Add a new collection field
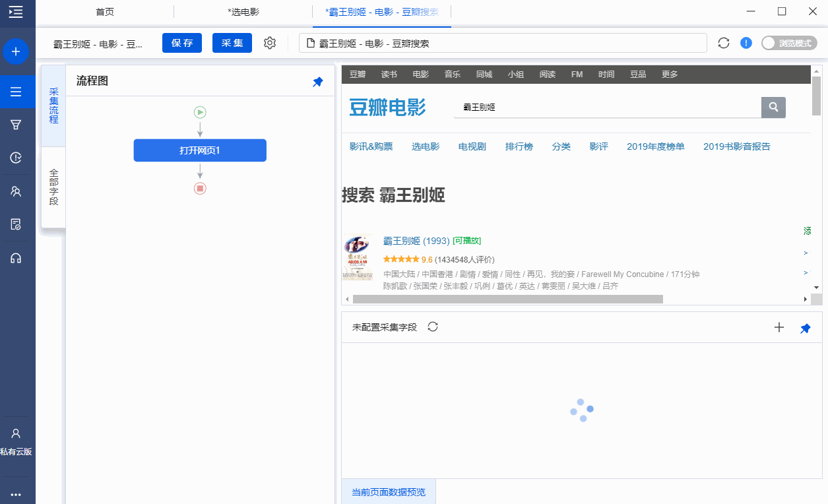This screenshot has width=828, height=504. click(779, 327)
